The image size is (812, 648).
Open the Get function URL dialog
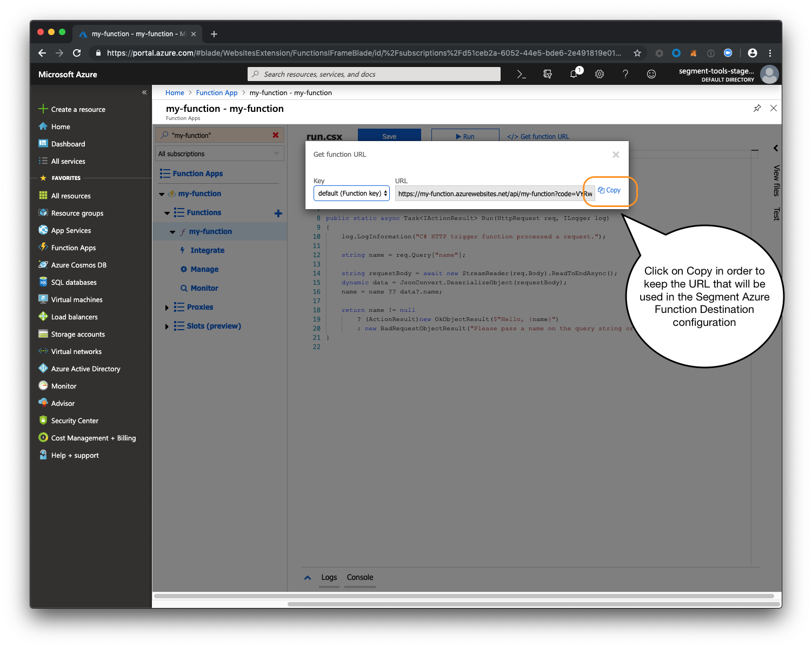point(538,136)
